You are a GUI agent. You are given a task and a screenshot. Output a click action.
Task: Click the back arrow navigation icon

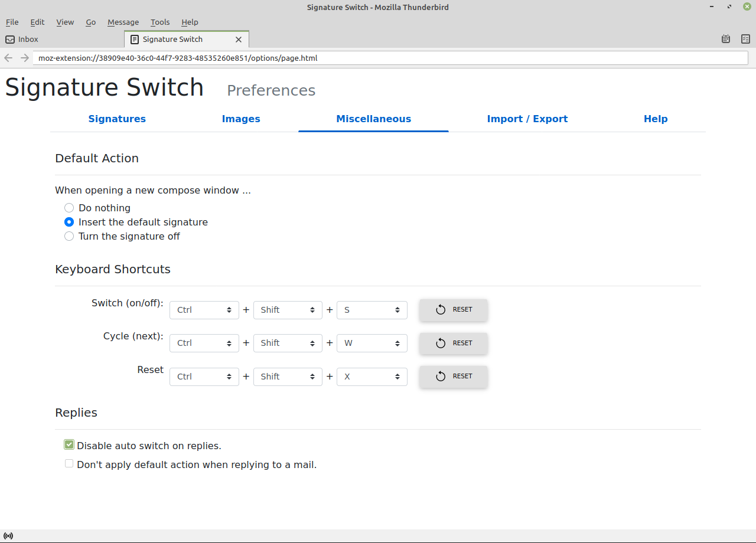(x=8, y=58)
